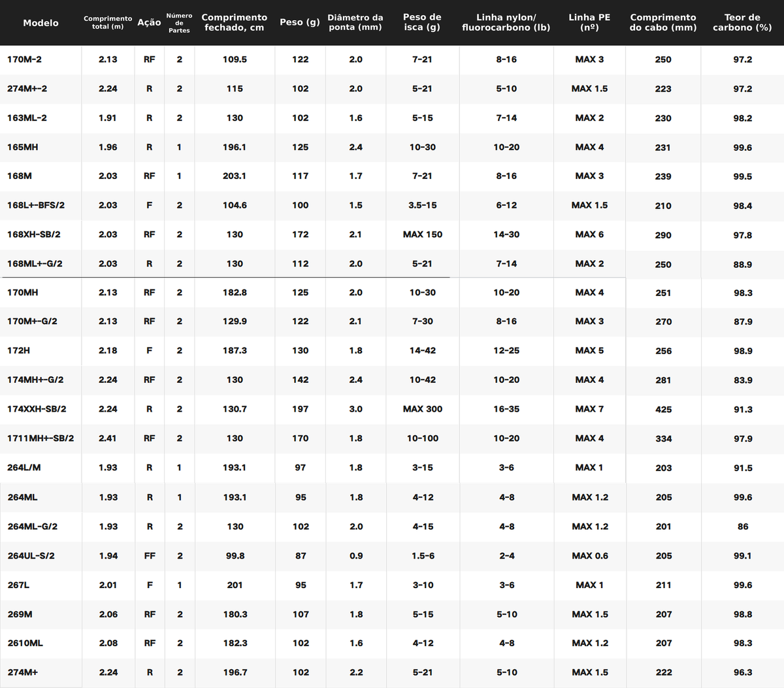Click the Comprimento fechado, cm header
The width and height of the screenshot is (784, 688).
tap(235, 22)
